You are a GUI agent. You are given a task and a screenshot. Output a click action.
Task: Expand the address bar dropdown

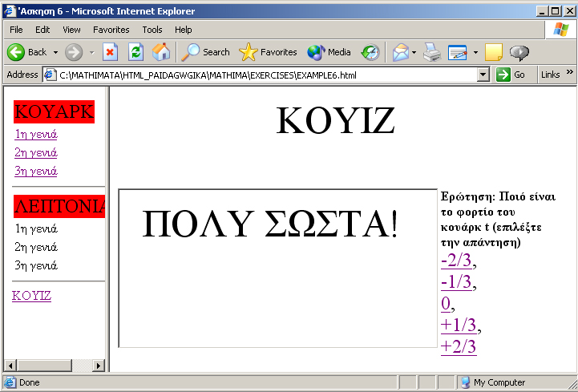coord(483,75)
